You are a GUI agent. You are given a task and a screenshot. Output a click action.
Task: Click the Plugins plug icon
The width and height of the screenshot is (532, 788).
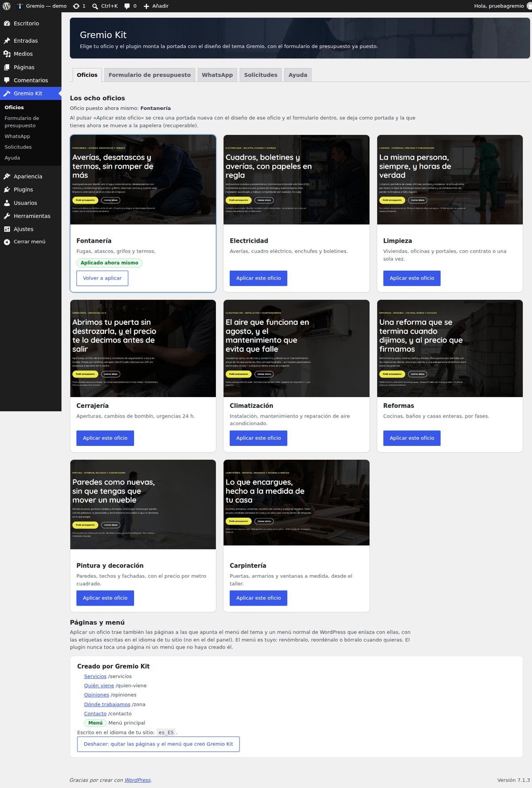tap(7, 189)
